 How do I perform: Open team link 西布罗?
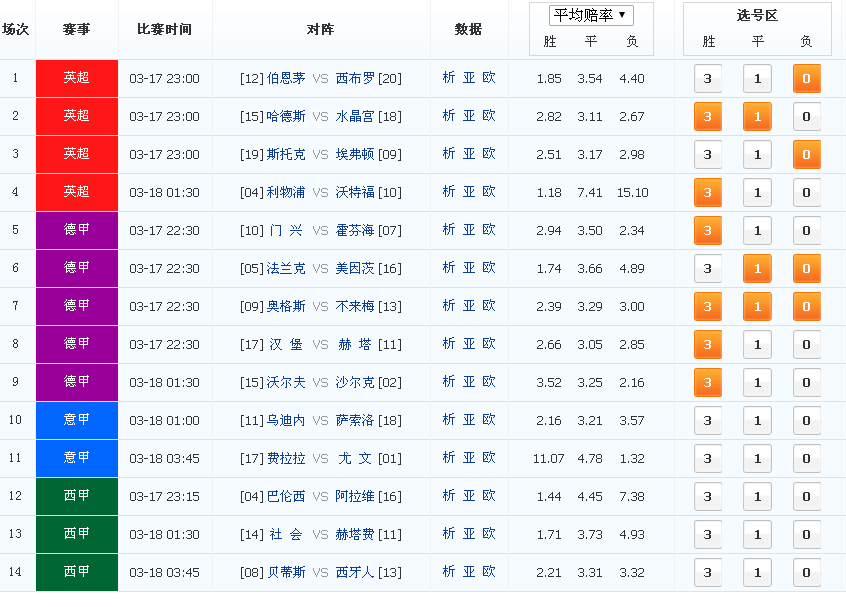[355, 78]
